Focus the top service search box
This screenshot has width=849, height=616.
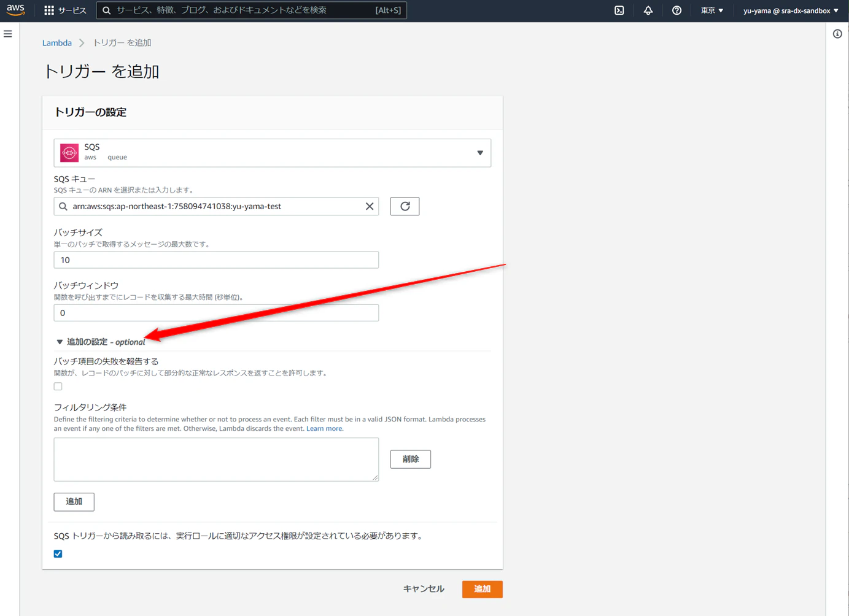(x=252, y=10)
